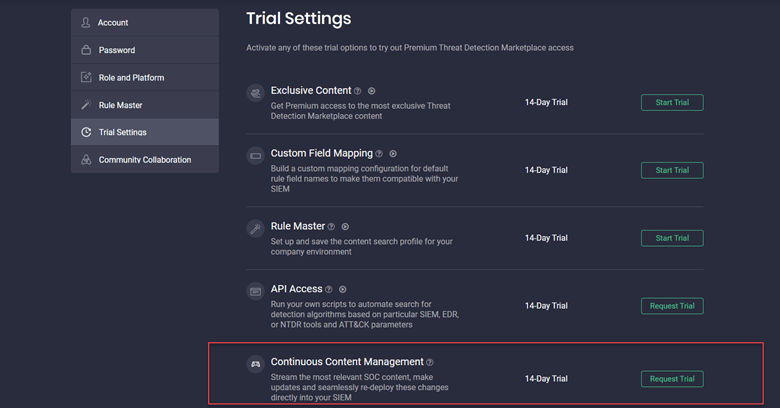Click the help icon next to Exclusive Content
This screenshot has width=780, height=408.
[x=357, y=91]
